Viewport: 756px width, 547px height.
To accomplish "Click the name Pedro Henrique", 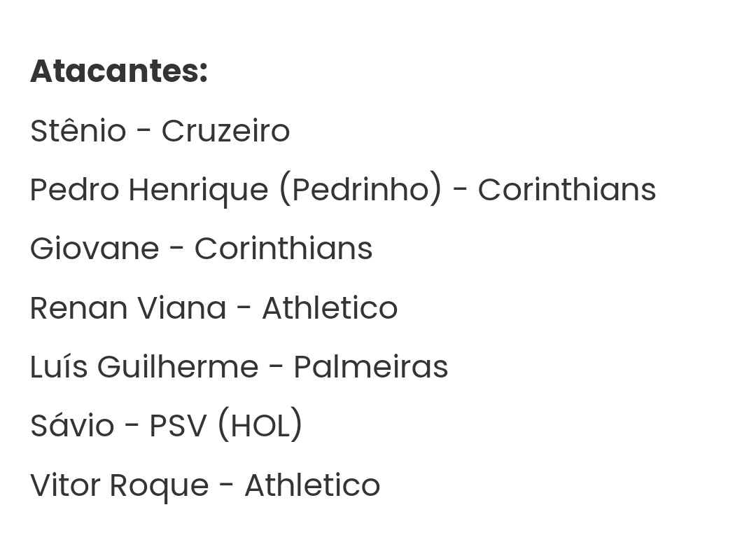I will coord(148,190).
